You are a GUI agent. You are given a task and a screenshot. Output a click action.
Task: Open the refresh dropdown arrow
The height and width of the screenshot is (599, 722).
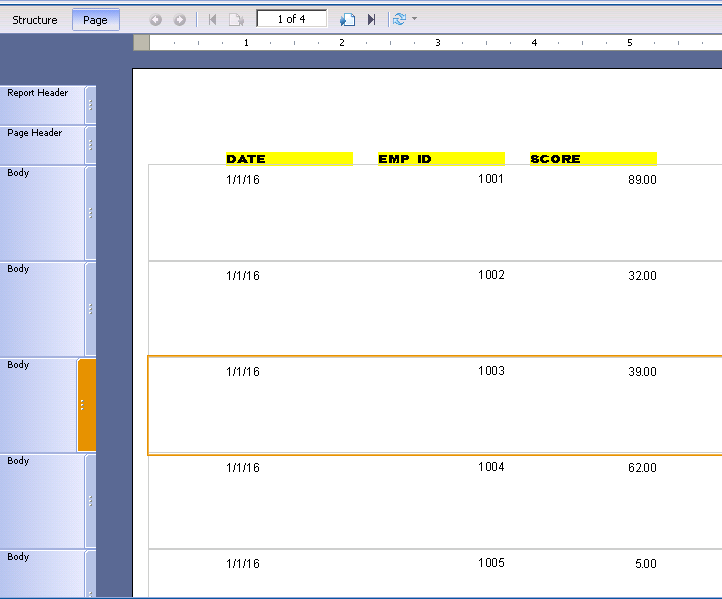(414, 19)
